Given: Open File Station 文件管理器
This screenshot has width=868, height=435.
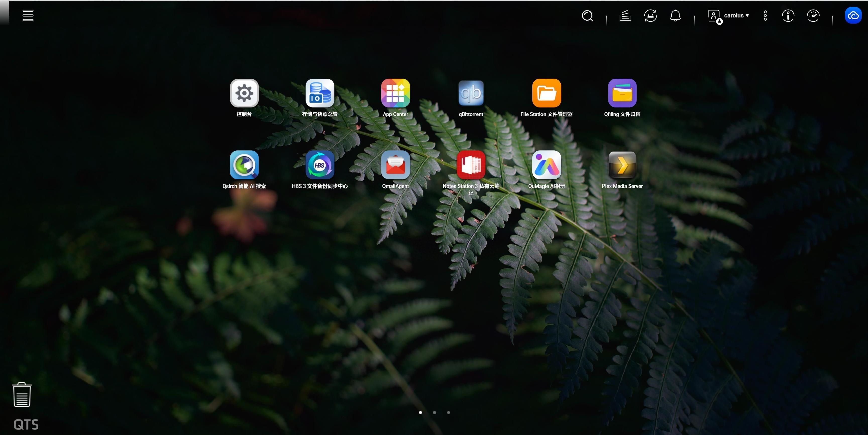Looking at the screenshot, I should coord(546,93).
